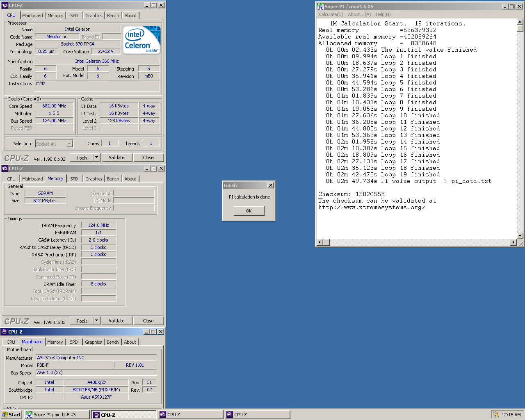Click the top CPU-Z window title icon
The image size is (525, 420).
click(x=5, y=5)
